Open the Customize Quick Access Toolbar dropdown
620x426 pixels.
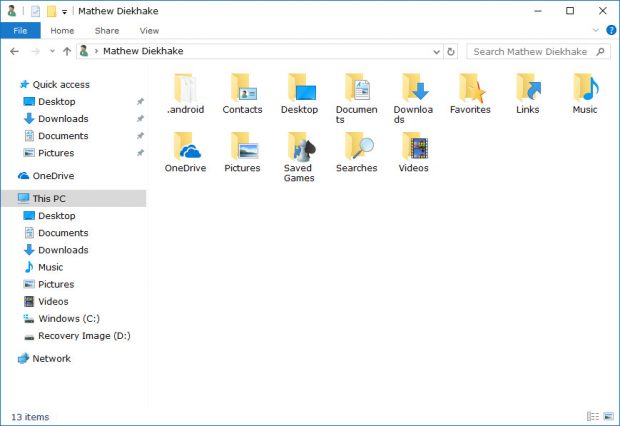click(64, 12)
